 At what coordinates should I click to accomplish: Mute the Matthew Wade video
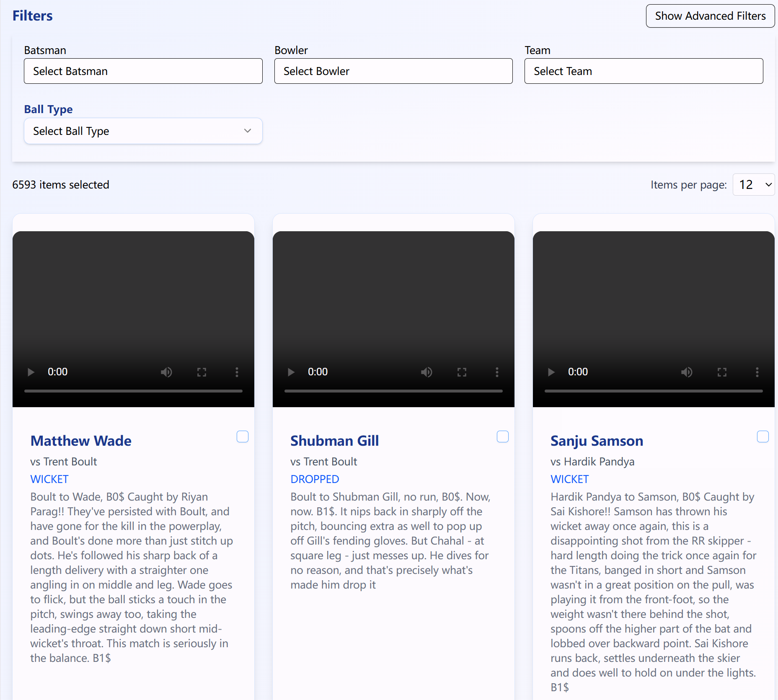point(166,372)
